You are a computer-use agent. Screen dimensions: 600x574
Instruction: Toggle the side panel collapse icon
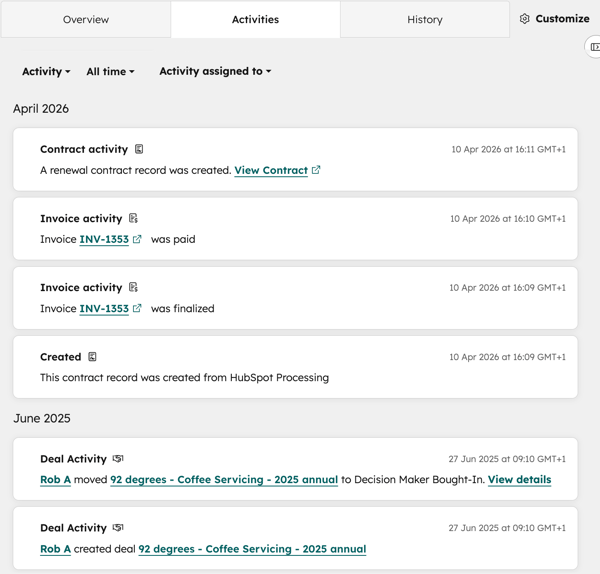coord(595,47)
